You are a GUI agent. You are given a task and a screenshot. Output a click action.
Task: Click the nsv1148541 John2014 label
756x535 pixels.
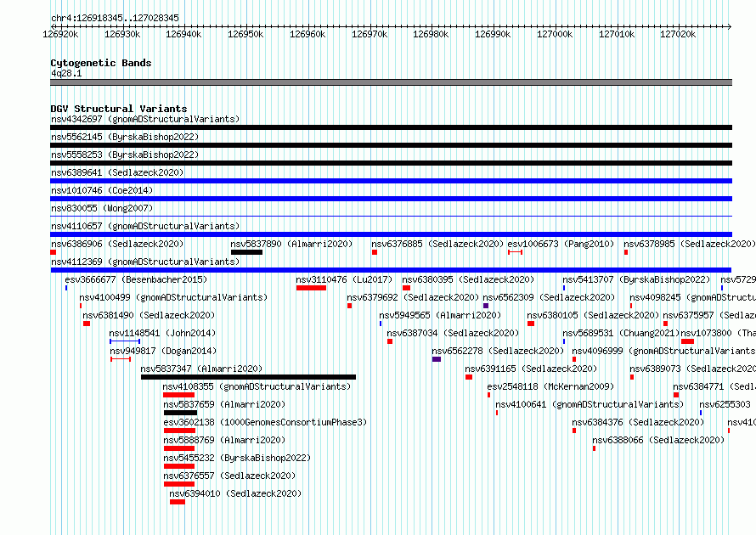[x=162, y=333]
